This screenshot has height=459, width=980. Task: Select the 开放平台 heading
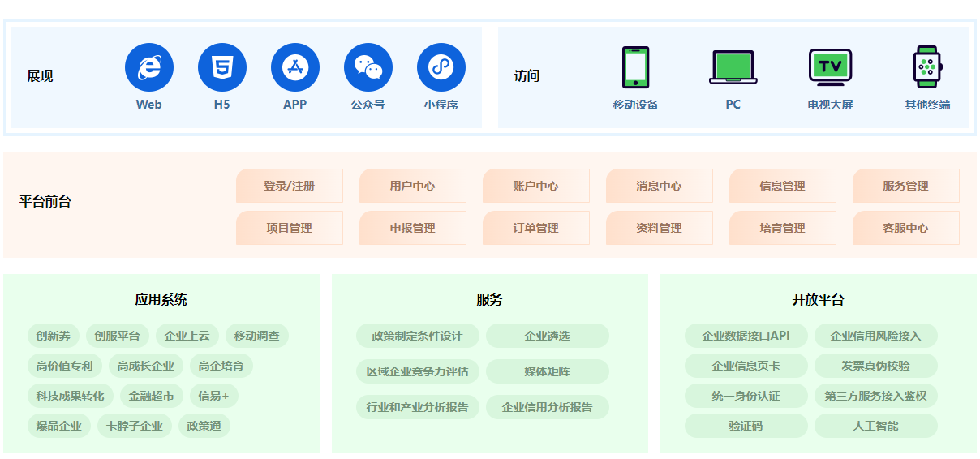[x=819, y=300]
